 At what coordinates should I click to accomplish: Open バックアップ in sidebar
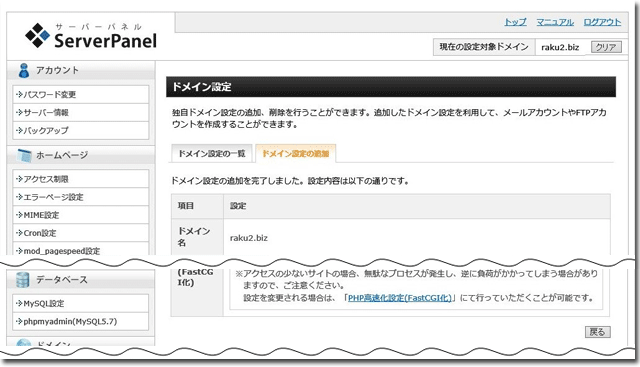tap(80, 130)
